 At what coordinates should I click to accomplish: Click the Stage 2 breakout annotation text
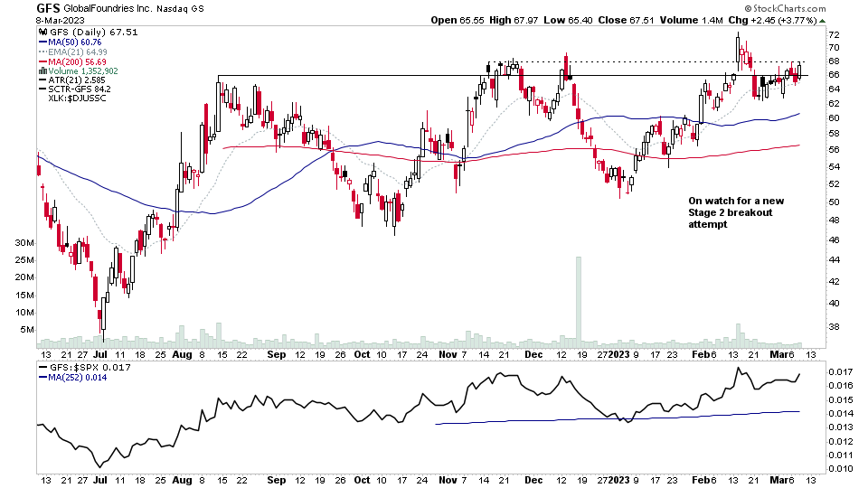[x=736, y=212]
